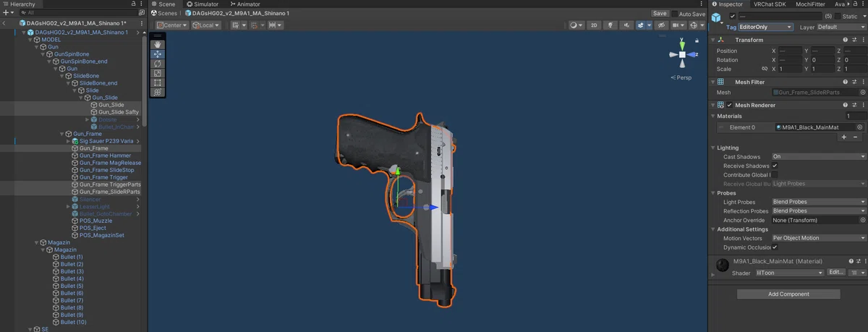The height and width of the screenshot is (332, 868).
Task: Open the VRChat SDK tab
Action: click(x=770, y=4)
